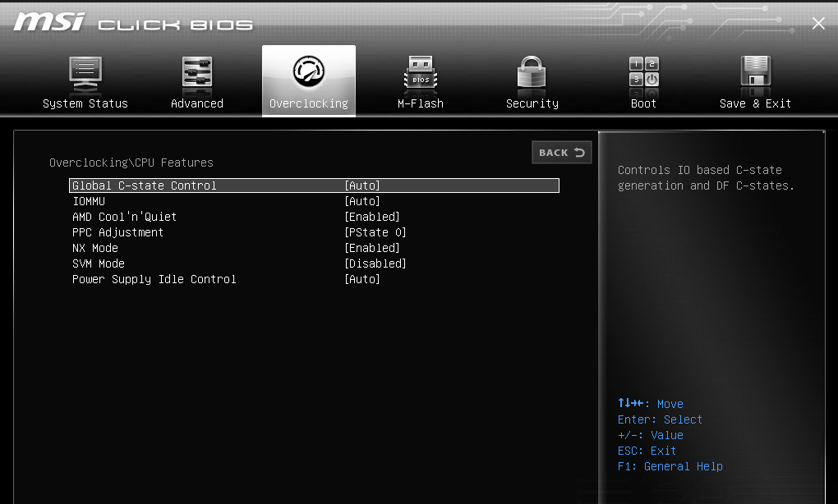The height and width of the screenshot is (504, 838).
Task: Select the Power Supply Idle Control label
Action: pos(154,279)
